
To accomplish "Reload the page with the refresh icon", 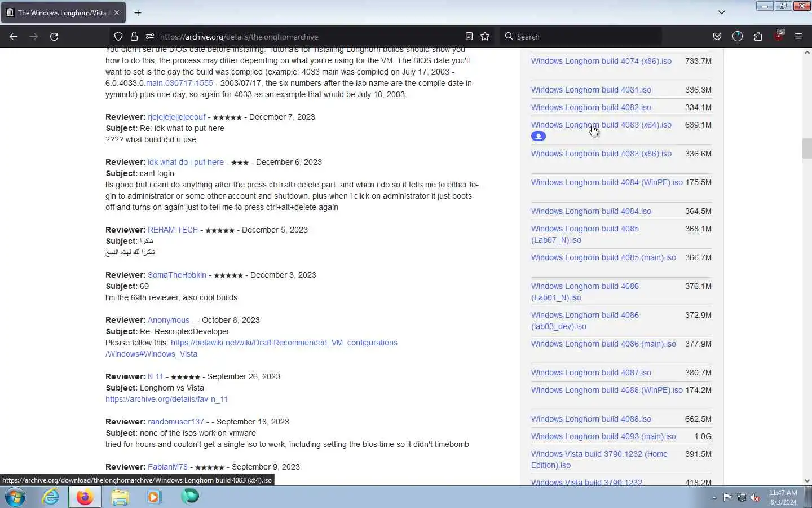I will coord(54,37).
